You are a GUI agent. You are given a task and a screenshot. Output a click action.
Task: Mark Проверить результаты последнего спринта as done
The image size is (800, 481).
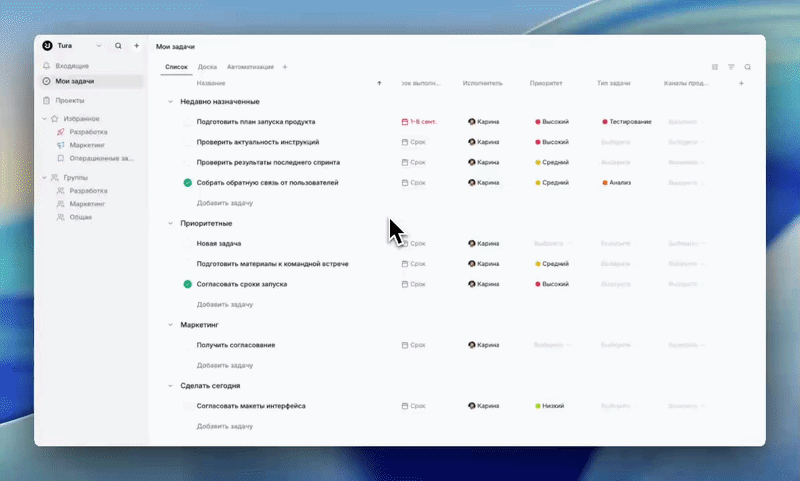pos(188,162)
